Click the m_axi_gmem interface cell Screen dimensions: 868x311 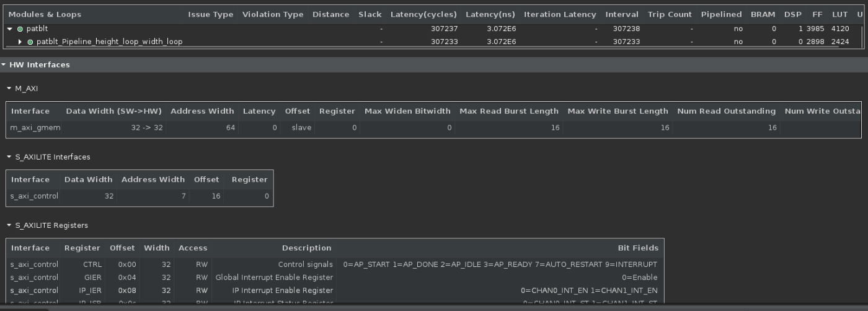(35, 127)
